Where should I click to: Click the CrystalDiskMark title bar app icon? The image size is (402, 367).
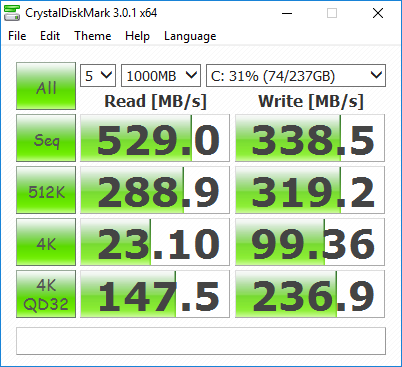point(12,13)
